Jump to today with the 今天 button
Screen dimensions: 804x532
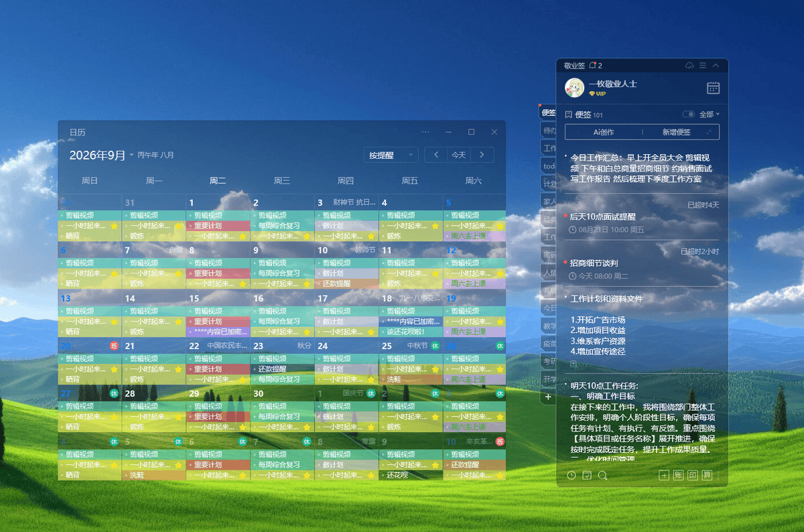pyautogui.click(x=459, y=155)
